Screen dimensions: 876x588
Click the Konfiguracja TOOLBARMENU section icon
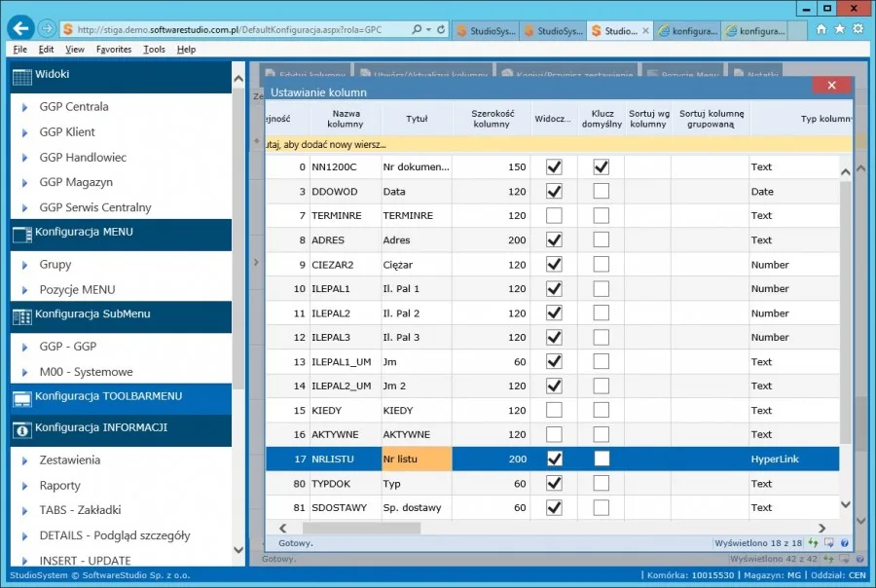(21, 399)
